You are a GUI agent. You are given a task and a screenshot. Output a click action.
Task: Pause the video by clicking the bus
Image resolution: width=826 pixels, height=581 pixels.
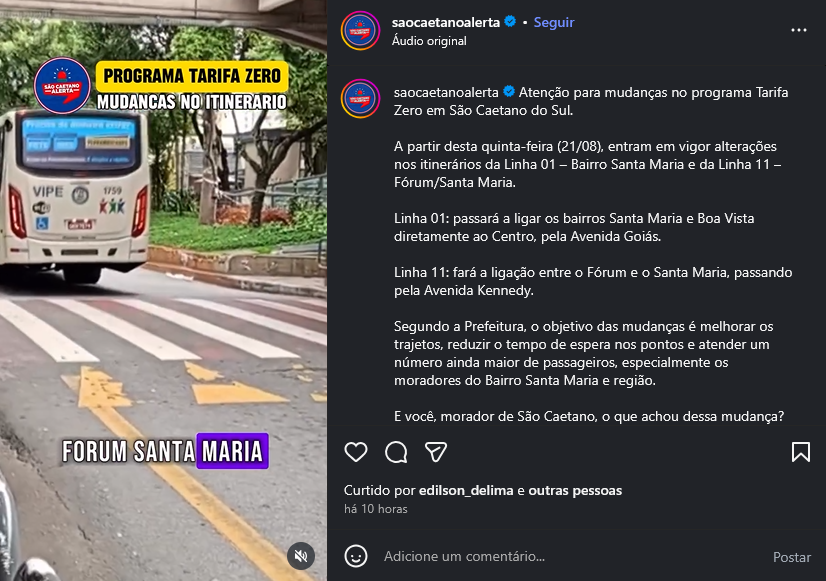(75, 195)
